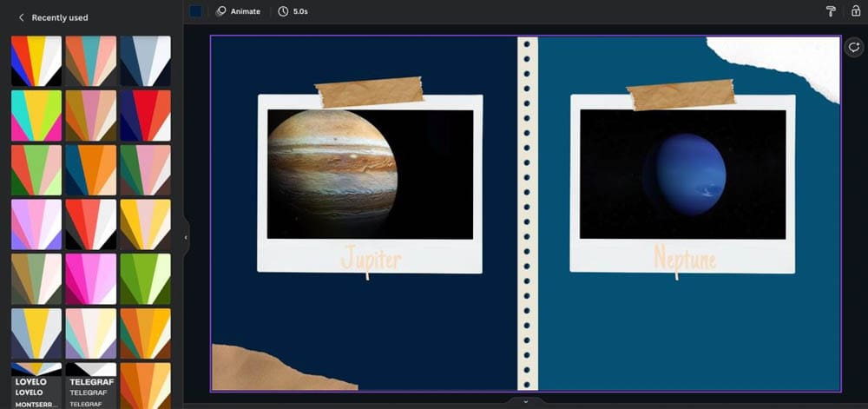This screenshot has height=409, width=868.
Task: Collapse the side panel with the edge handle
Action: tap(185, 237)
